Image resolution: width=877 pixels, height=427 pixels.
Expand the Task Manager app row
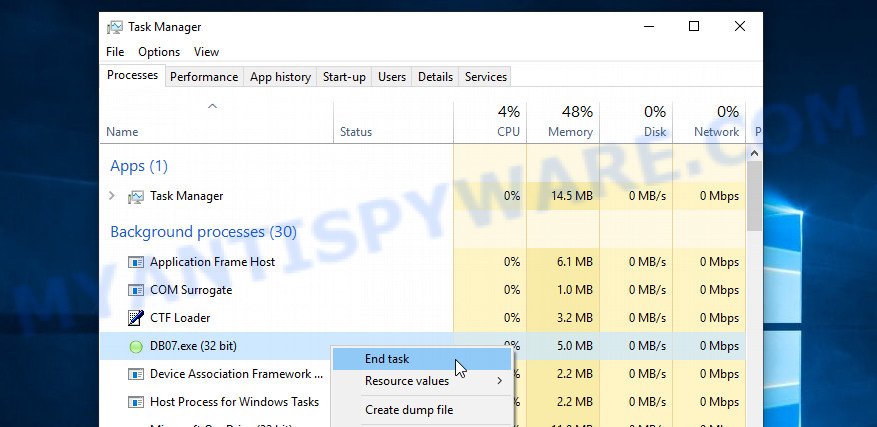pyautogui.click(x=112, y=196)
